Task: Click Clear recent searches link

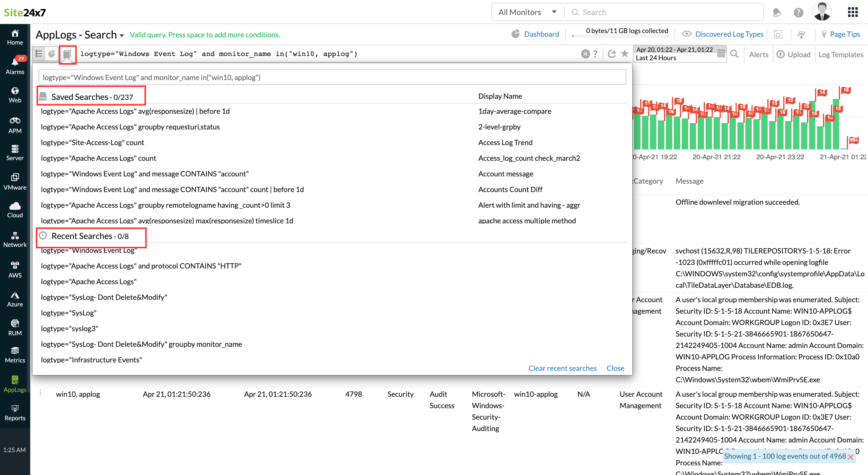Action: [562, 368]
